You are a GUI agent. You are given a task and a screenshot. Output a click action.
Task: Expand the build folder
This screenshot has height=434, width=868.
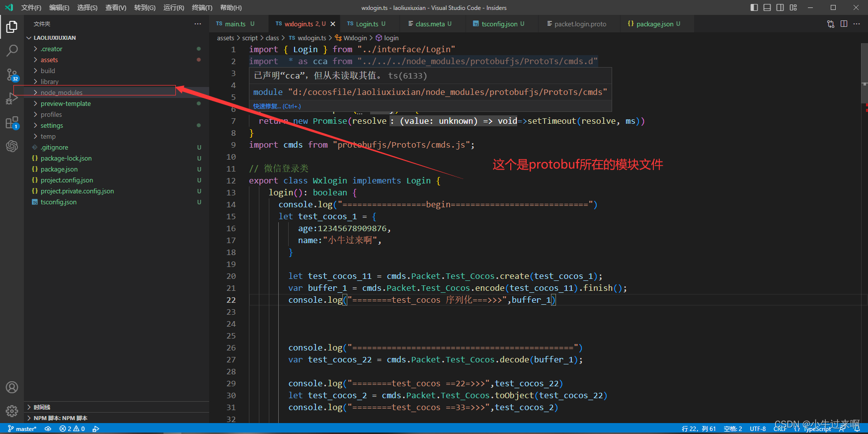(116, 71)
